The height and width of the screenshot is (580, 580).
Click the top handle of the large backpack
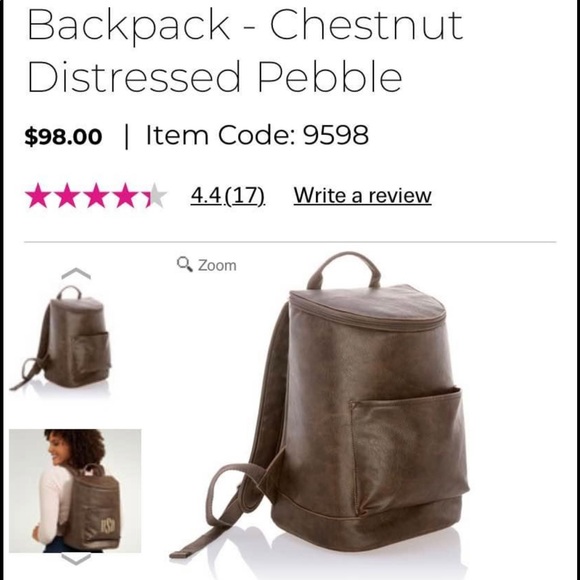point(344,269)
